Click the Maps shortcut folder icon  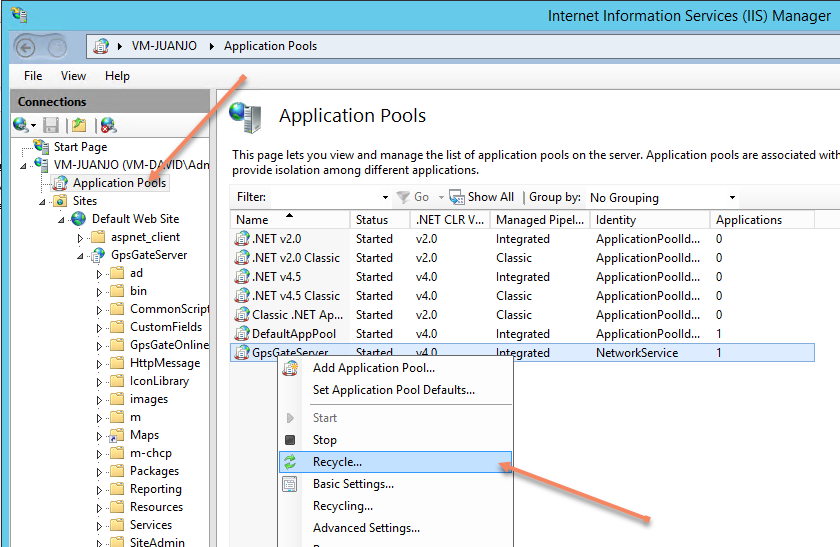click(x=117, y=435)
